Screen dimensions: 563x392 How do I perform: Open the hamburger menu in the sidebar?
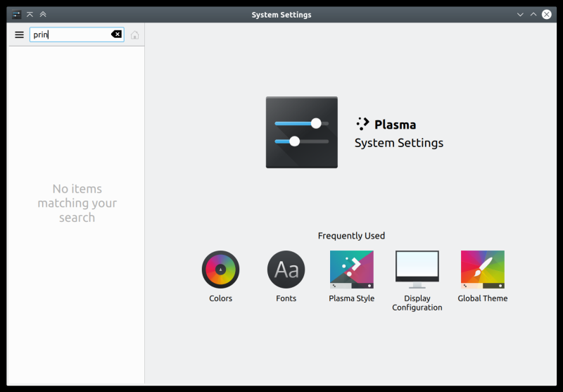point(20,34)
